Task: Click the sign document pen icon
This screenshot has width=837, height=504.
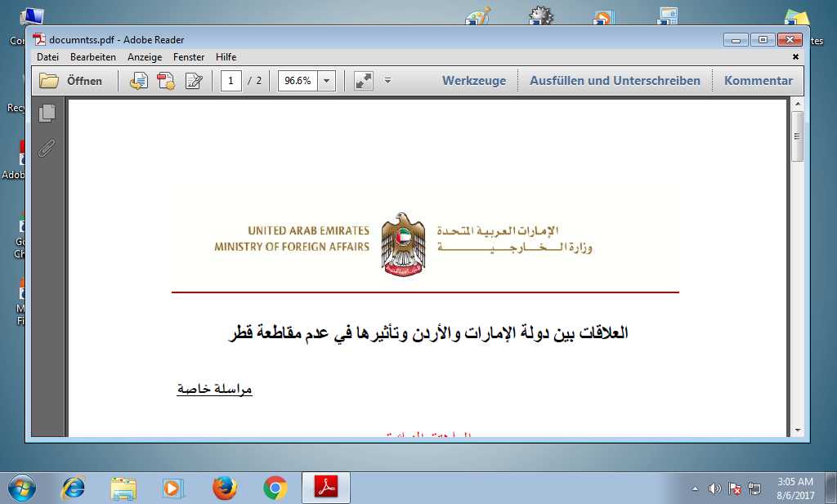Action: [x=194, y=81]
